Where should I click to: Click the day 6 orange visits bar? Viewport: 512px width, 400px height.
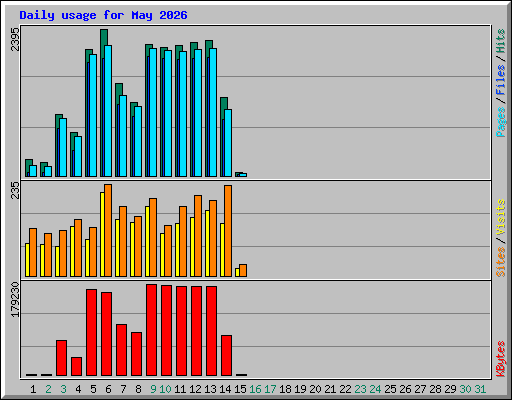(x=108, y=230)
